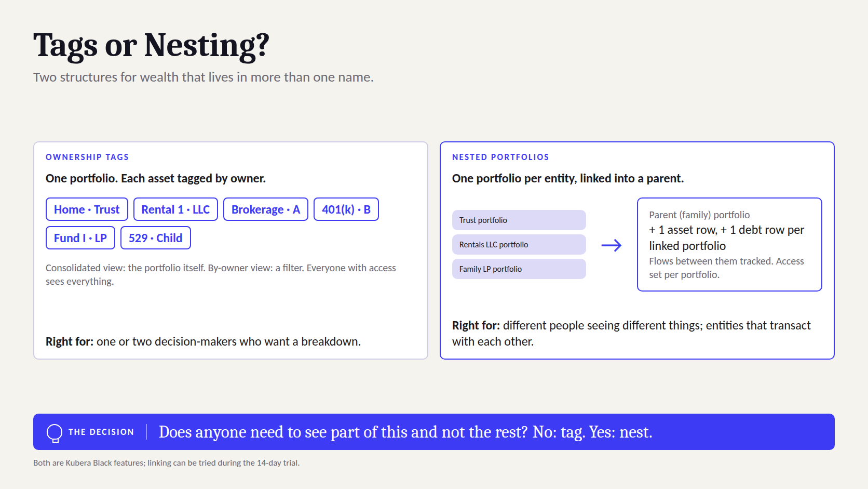Pick the 401(k) · B tag

point(346,209)
